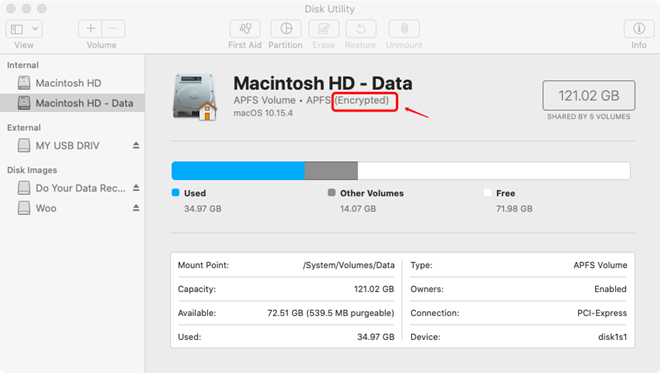Click the blue Used legend swatch
The height and width of the screenshot is (373, 660).
pyautogui.click(x=176, y=193)
